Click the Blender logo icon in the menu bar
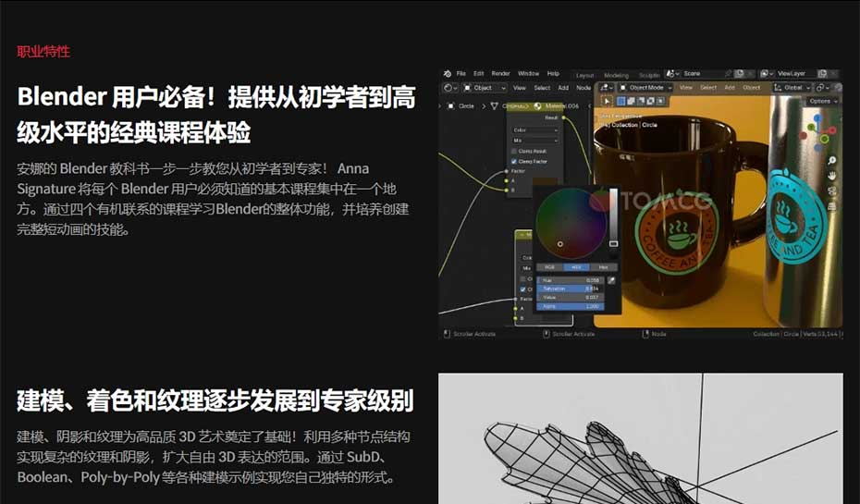The width and height of the screenshot is (860, 504). [x=447, y=73]
